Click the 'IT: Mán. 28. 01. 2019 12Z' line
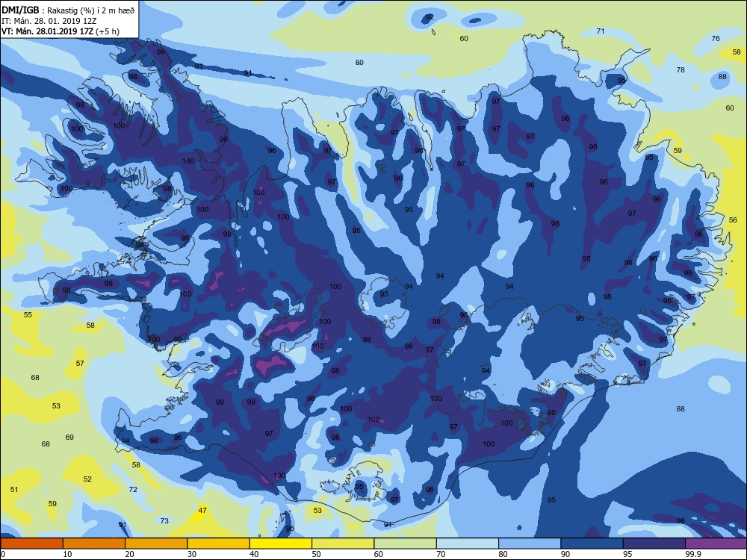 coord(49,21)
